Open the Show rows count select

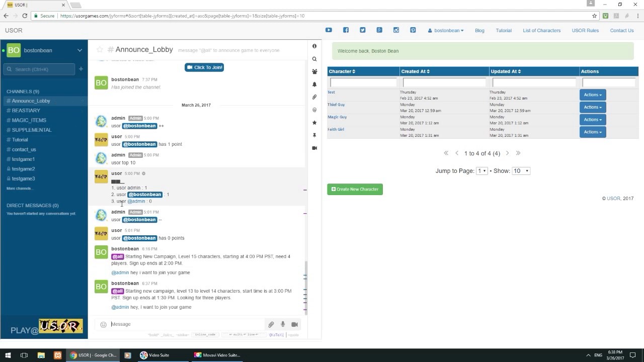pos(521,171)
